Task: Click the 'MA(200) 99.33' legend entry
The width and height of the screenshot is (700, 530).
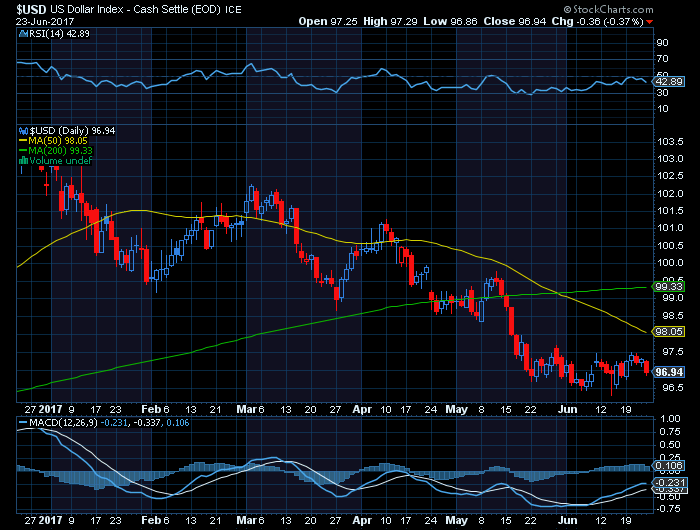Action: [x=60, y=151]
